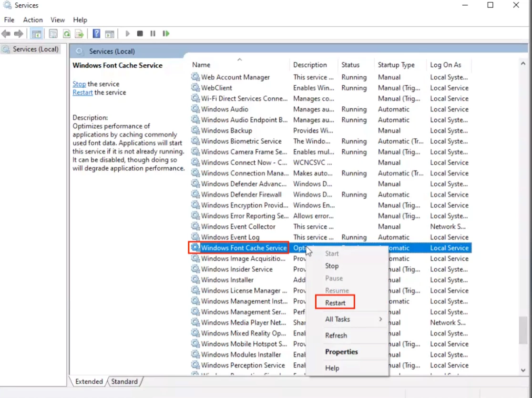Open the Action menu
Viewport: 532px width, 398px height.
33,20
